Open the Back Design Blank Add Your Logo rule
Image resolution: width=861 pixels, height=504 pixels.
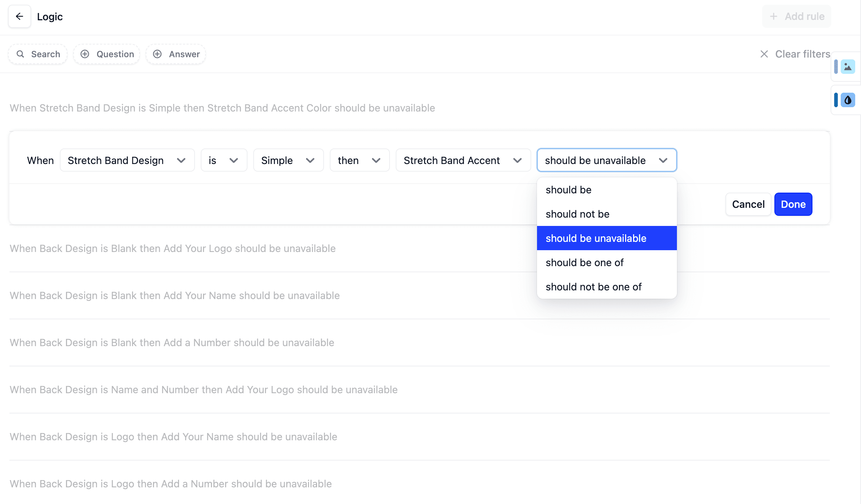pos(172,249)
